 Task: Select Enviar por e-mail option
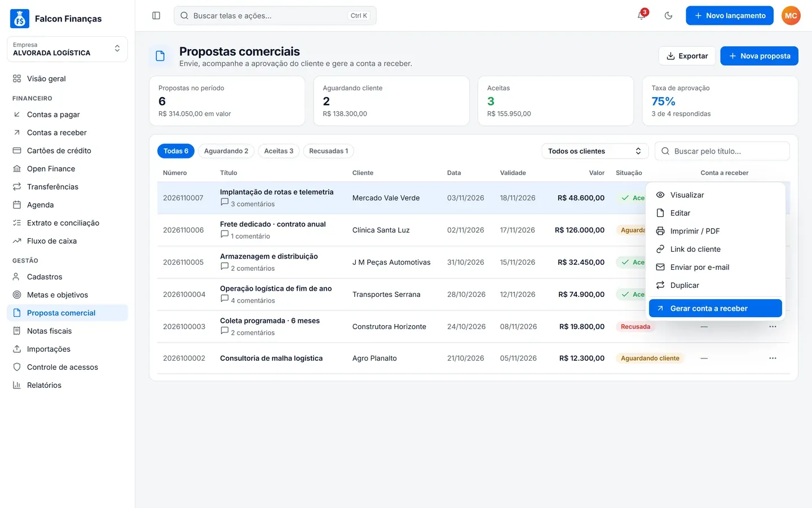tap(715, 267)
